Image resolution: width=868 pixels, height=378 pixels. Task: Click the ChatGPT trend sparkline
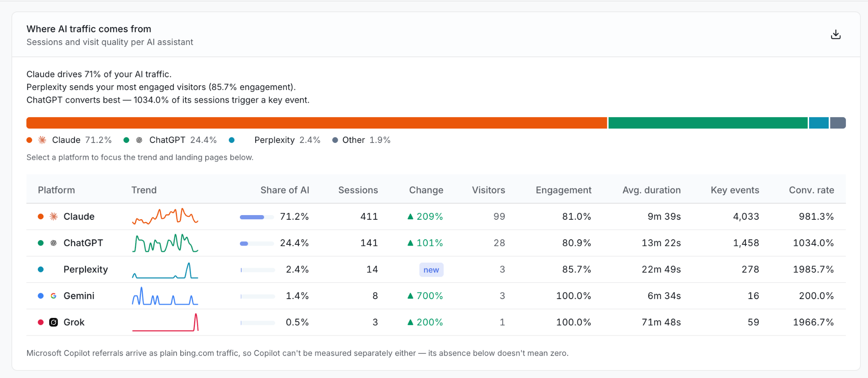(x=165, y=243)
